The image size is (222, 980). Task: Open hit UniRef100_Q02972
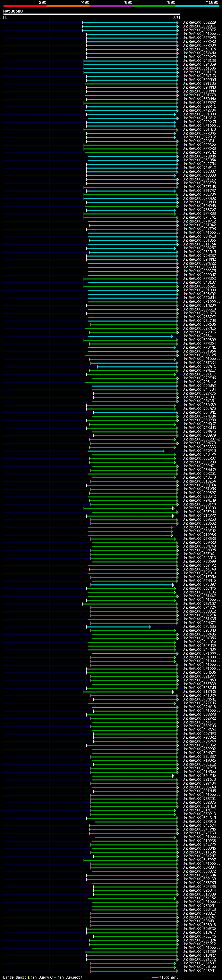point(199,30)
